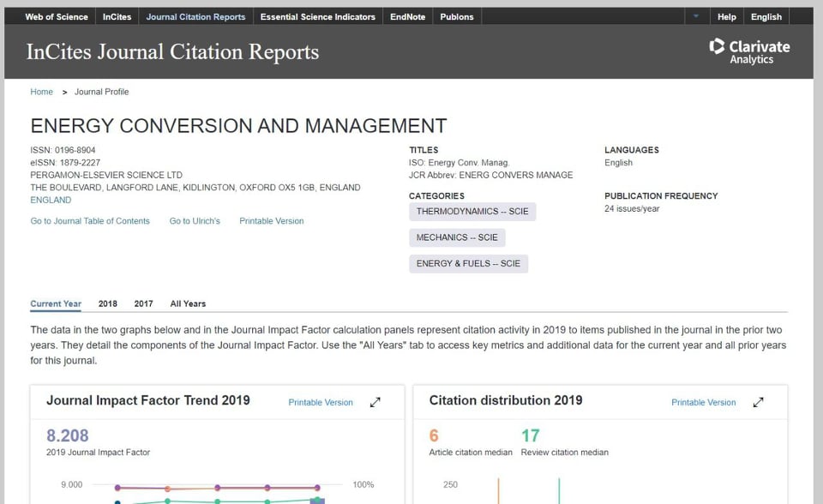Switch to the 2018 tab
The height and width of the screenshot is (504, 823).
[108, 303]
